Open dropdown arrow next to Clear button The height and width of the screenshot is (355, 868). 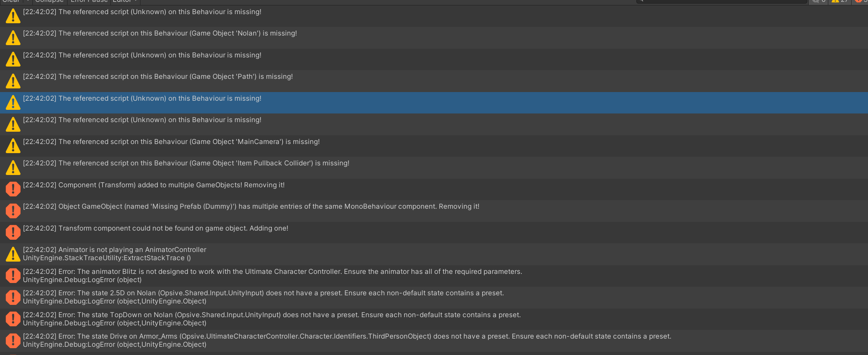pyautogui.click(x=28, y=1)
